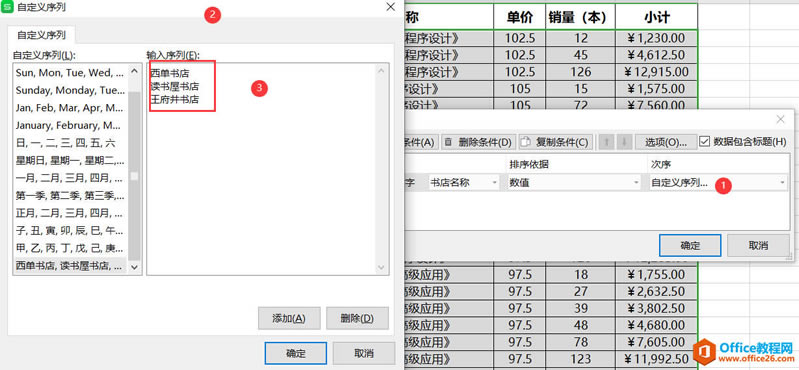Click 添加(A) button in the custom list dialog
Viewport: 799px width, 370px height.
[x=289, y=319]
